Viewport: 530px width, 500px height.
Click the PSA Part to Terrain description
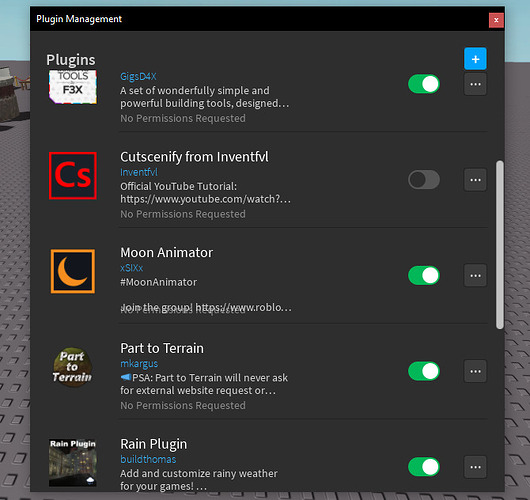point(204,384)
